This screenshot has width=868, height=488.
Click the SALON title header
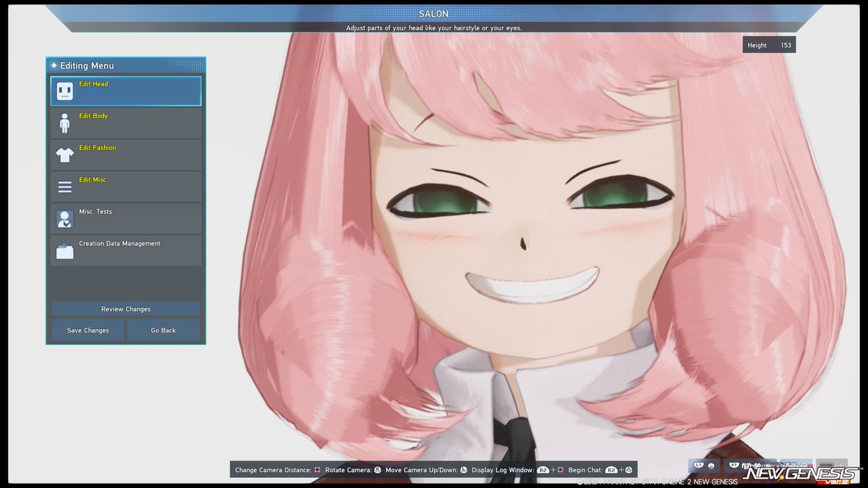433,14
